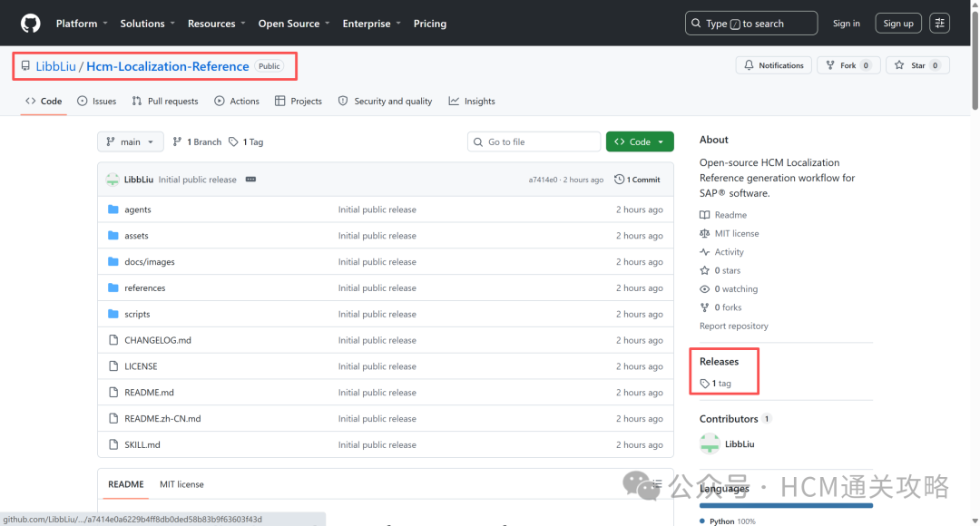Open the agents folder

click(138, 209)
